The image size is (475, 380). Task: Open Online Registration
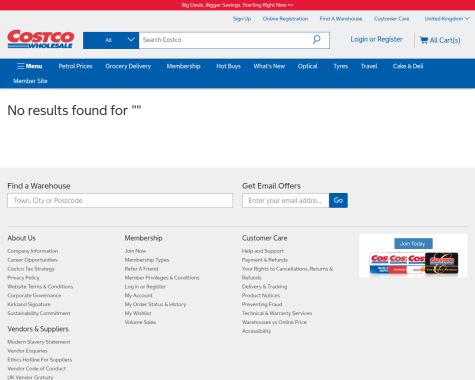pyautogui.click(x=285, y=19)
